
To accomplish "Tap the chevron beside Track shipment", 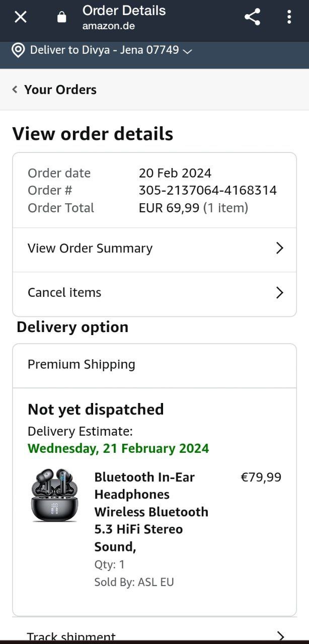I will 280,636.
